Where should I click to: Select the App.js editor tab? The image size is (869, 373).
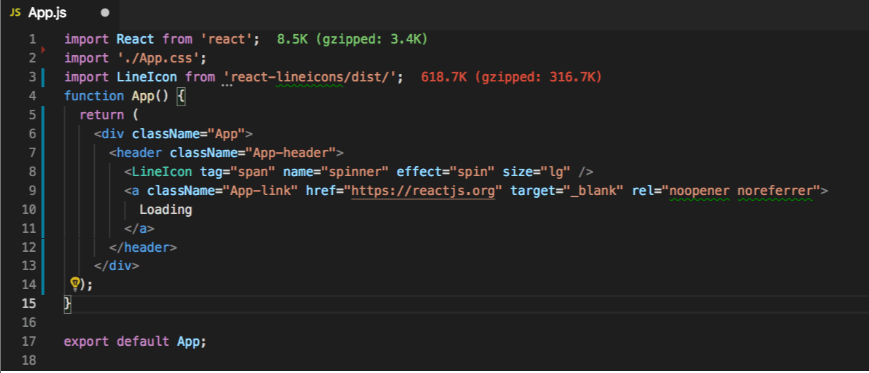pos(60,13)
